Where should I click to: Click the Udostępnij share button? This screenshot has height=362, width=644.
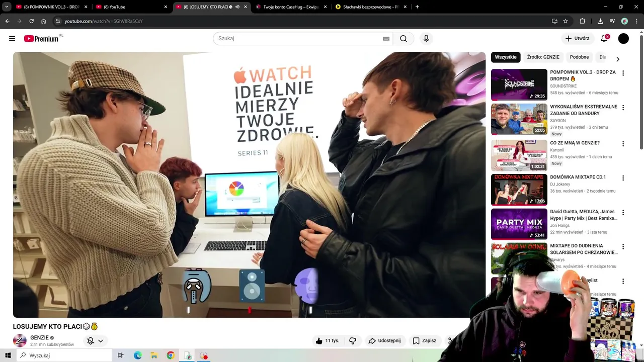point(385,340)
